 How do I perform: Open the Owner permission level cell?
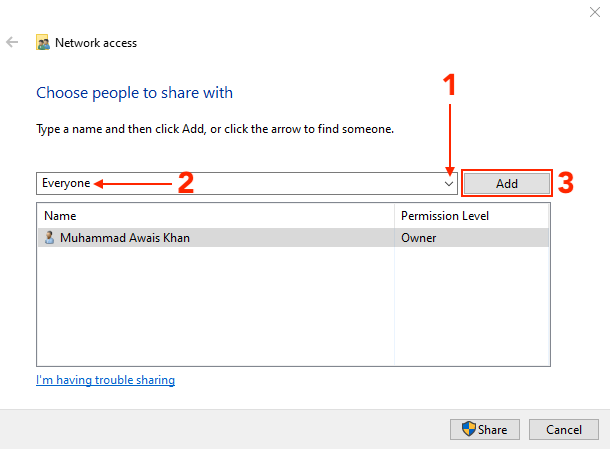(419, 238)
